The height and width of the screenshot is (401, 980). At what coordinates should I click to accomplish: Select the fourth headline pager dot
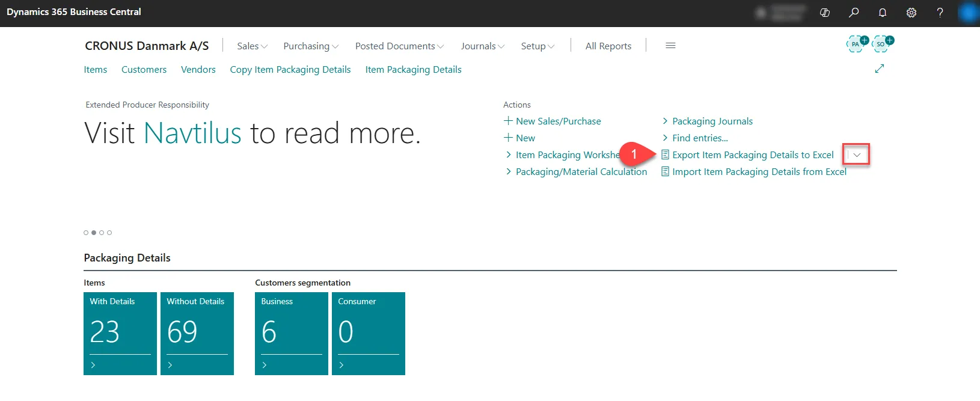pyautogui.click(x=109, y=233)
